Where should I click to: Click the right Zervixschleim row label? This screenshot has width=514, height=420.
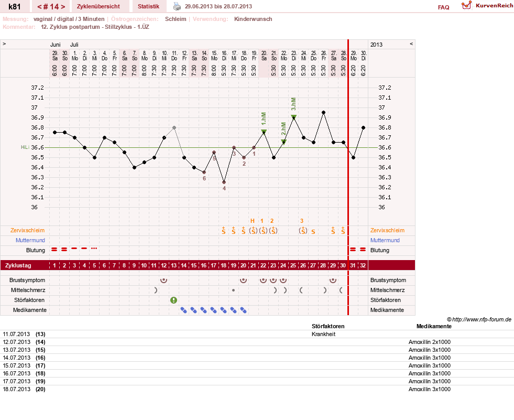(388, 230)
